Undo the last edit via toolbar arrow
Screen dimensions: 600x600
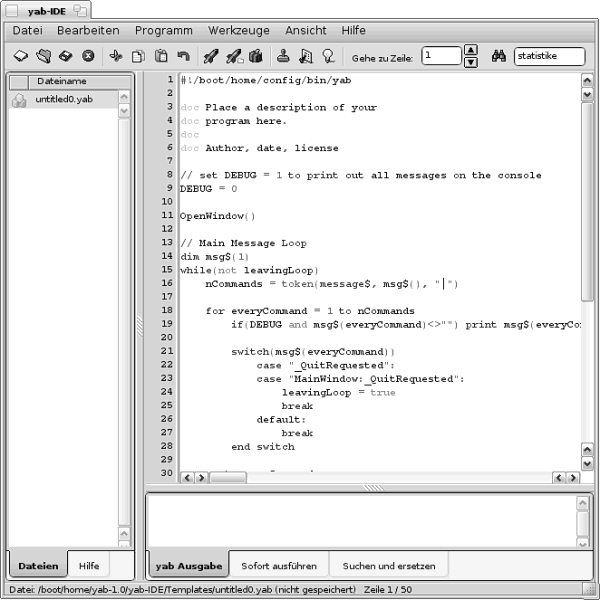(x=183, y=56)
